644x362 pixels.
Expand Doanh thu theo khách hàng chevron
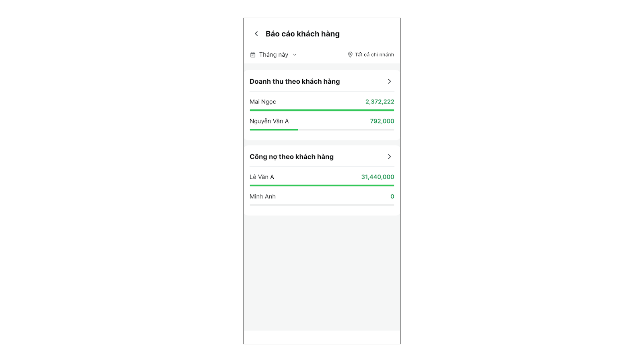389,82
